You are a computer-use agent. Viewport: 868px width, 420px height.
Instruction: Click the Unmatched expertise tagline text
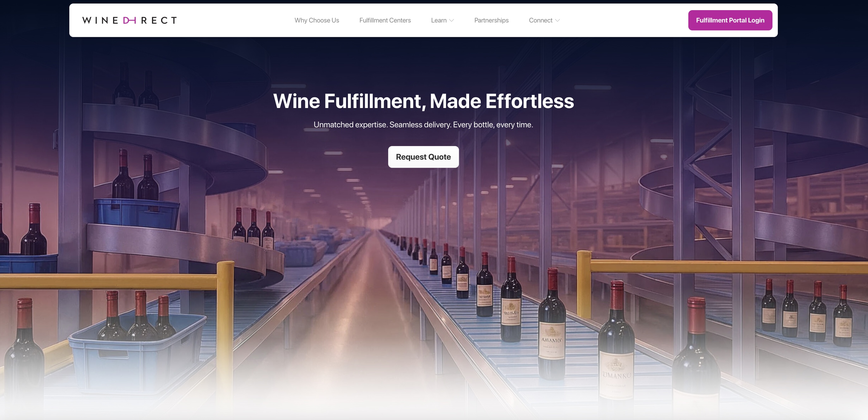(x=423, y=125)
